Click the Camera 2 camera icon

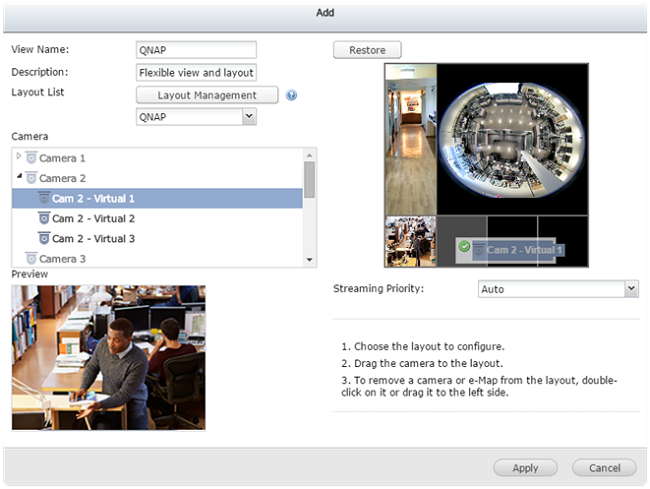(31, 178)
